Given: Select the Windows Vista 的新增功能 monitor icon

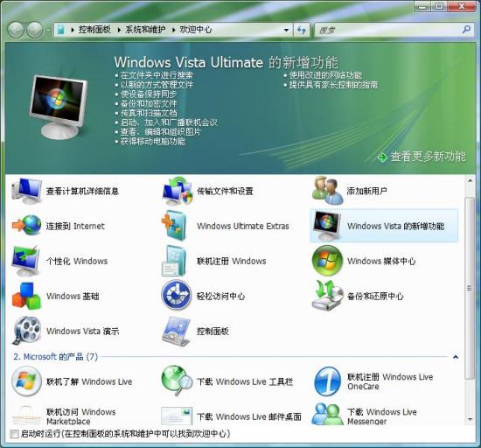Looking at the screenshot, I should point(327,226).
